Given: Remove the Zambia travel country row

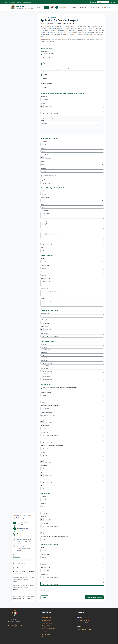Looking at the screenshot, I should point(102,123).
